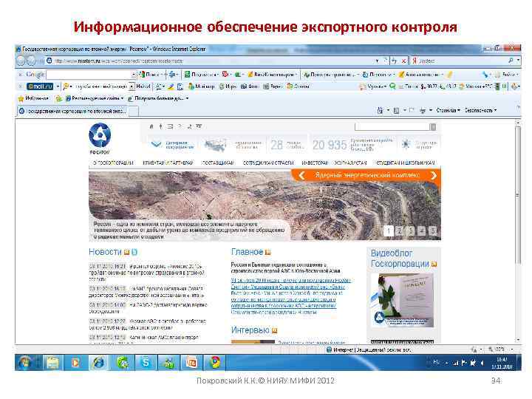Image resolution: width=532 pixels, height=399 pixels.
Task: Open Google Chrome from the taskbar
Action: (214, 363)
